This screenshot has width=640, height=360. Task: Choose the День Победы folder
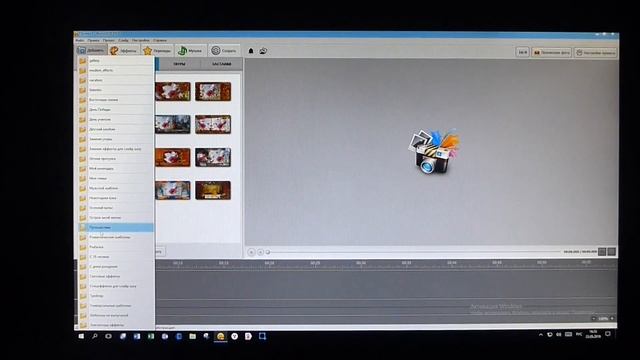click(116, 109)
